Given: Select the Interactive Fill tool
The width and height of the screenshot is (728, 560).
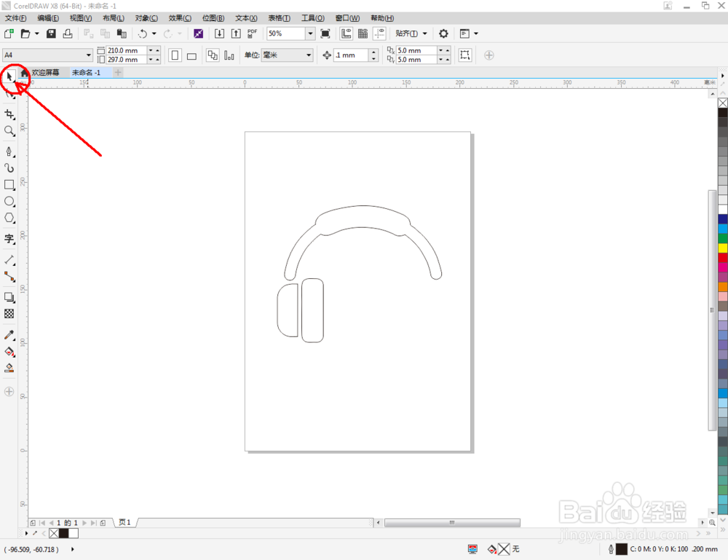Looking at the screenshot, I should coord(9,352).
